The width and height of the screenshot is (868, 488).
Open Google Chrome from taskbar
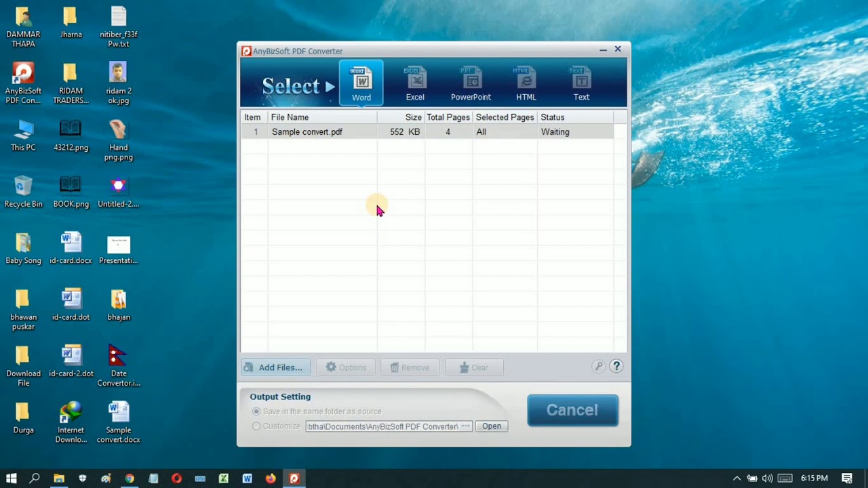click(x=130, y=479)
